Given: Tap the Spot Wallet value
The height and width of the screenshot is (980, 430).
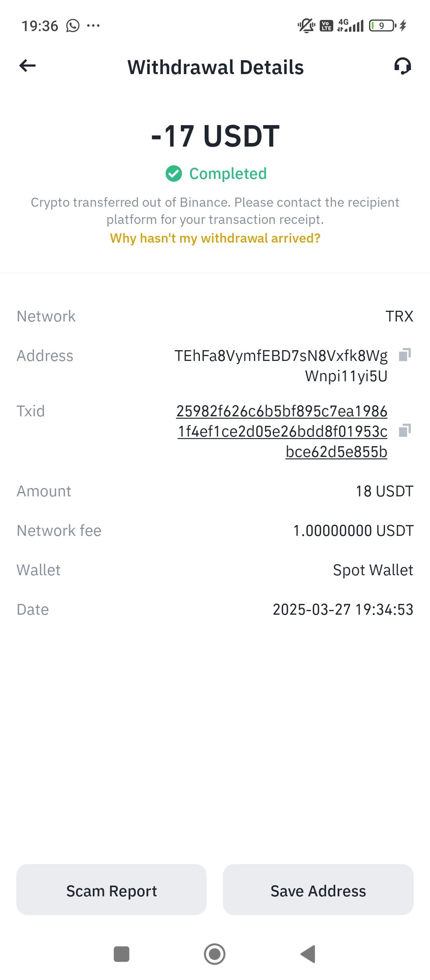Looking at the screenshot, I should pos(373,570).
